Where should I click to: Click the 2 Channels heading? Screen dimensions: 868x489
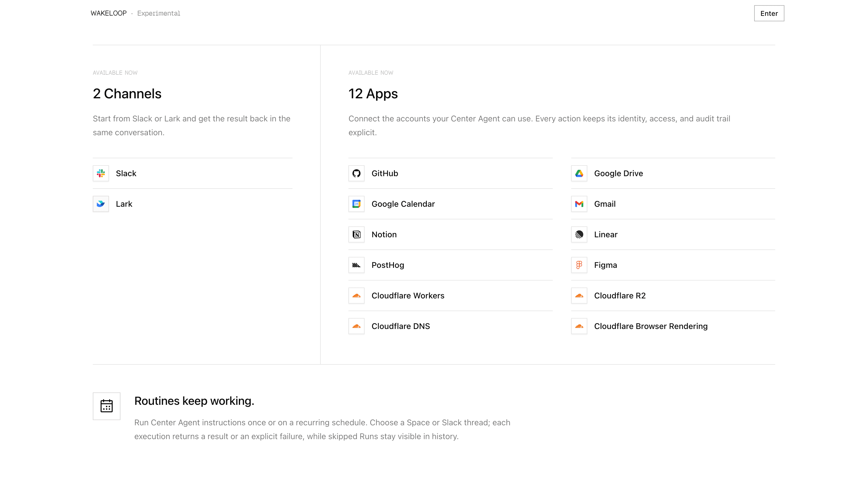click(127, 94)
